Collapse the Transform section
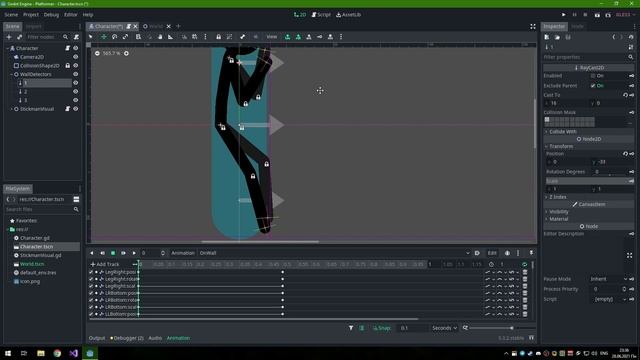The width and height of the screenshot is (640, 360). 547,146
